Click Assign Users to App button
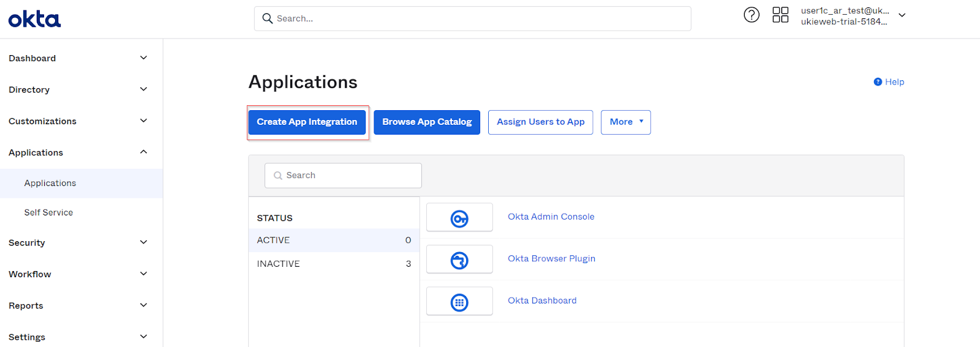 540,122
